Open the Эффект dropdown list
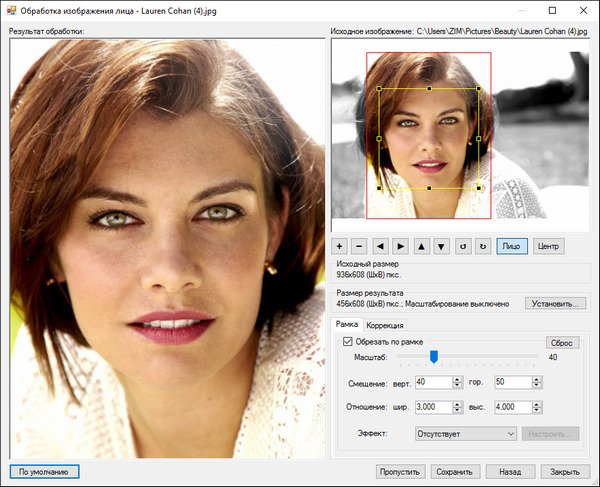The image size is (600, 487). tap(466, 434)
